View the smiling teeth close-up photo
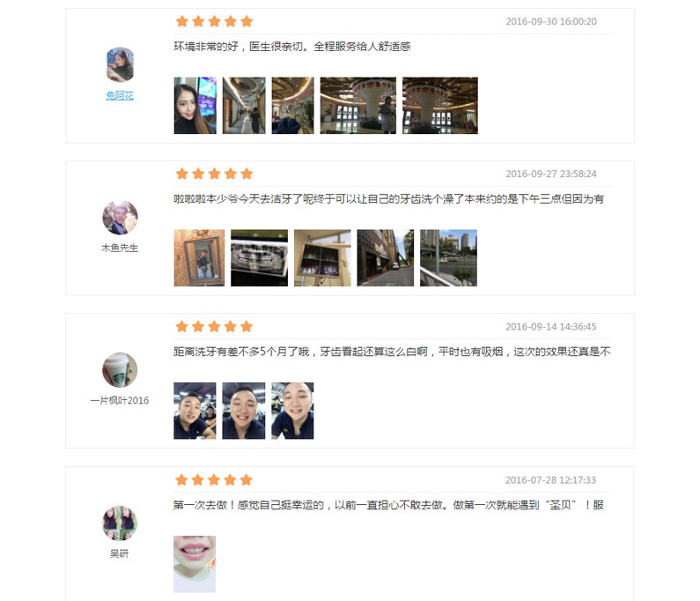700x601 pixels. coord(195,564)
